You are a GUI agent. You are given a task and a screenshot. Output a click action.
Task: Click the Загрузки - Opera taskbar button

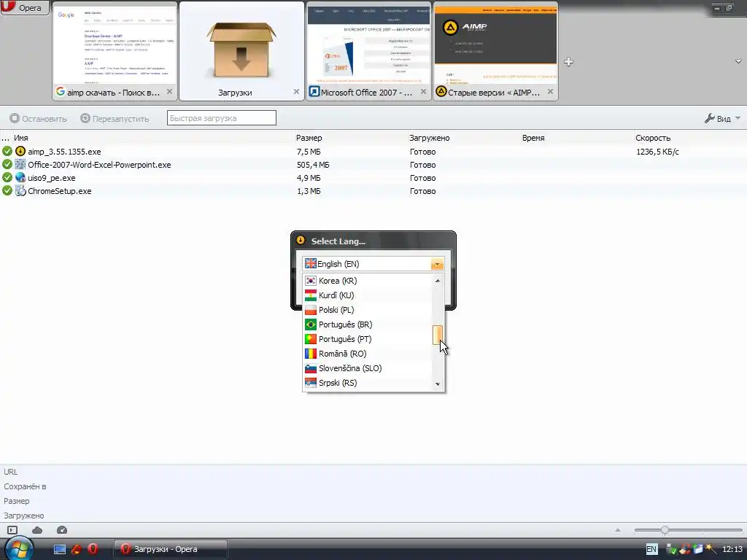click(x=171, y=549)
